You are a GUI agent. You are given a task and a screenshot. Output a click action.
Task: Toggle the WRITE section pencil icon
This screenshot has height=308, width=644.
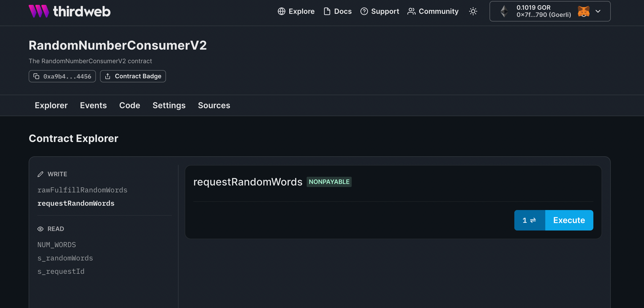click(41, 174)
